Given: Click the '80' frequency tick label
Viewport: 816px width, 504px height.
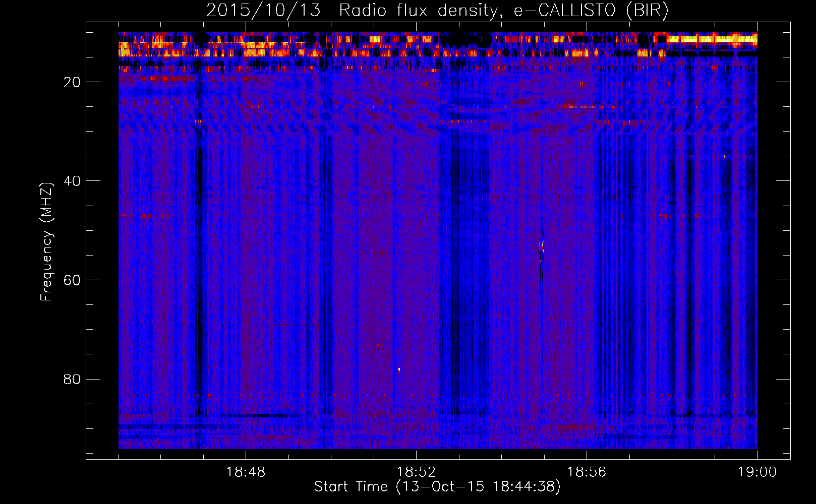Looking at the screenshot, I should click(x=73, y=379).
